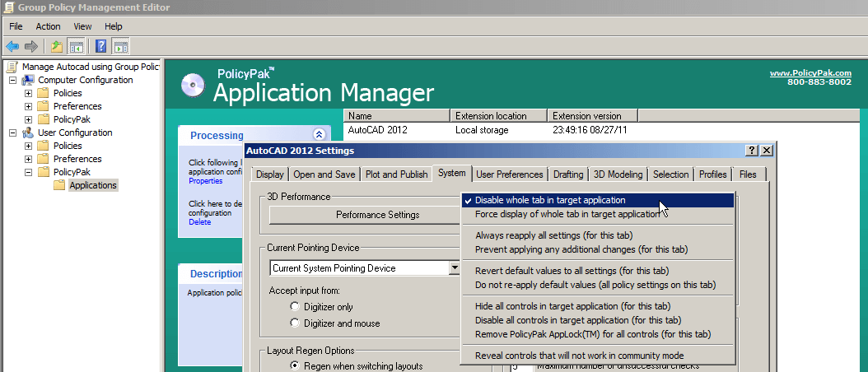Open the Help toolbar icon

(x=100, y=46)
